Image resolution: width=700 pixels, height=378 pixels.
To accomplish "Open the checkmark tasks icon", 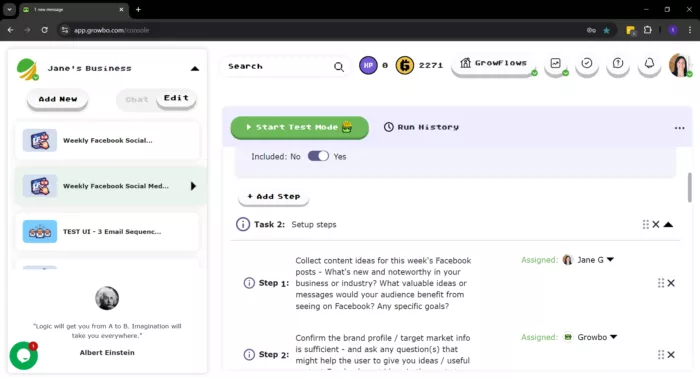I will [x=587, y=64].
